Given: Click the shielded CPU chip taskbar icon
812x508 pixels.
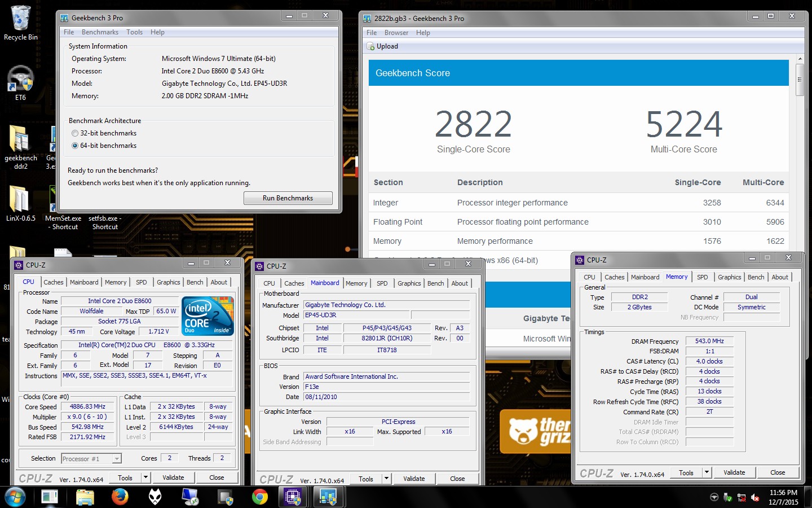Looking at the screenshot, I should click(226, 497).
